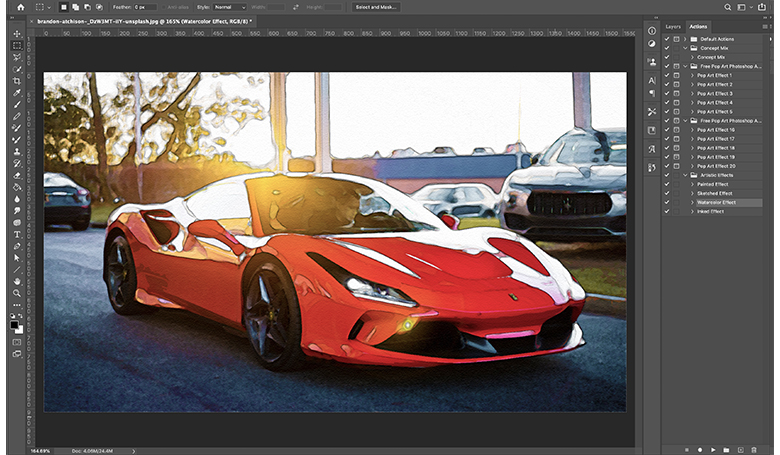Select the Quick Selection tool
Screen dimensions: 780x455
(17, 69)
